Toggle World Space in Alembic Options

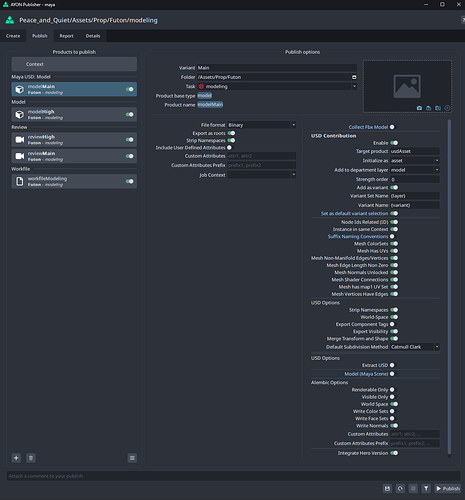click(x=394, y=404)
